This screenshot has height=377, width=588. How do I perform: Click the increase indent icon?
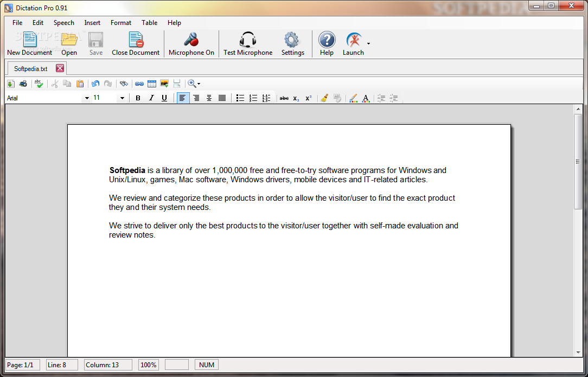click(x=394, y=98)
